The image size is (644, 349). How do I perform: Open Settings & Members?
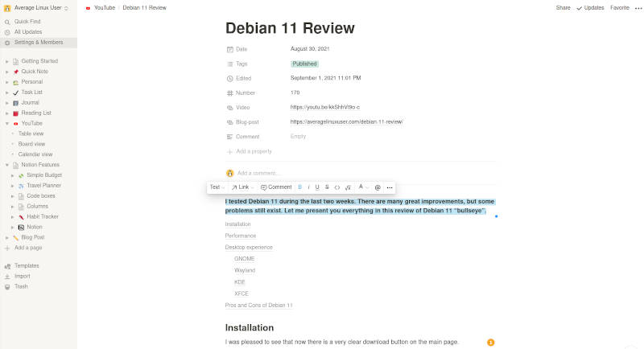pyautogui.click(x=39, y=43)
